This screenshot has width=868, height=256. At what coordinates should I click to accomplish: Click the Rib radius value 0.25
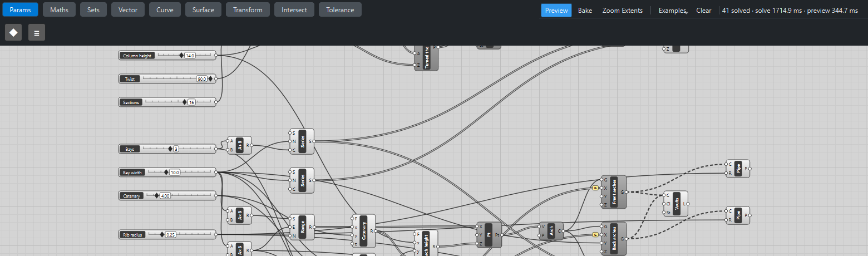click(171, 235)
